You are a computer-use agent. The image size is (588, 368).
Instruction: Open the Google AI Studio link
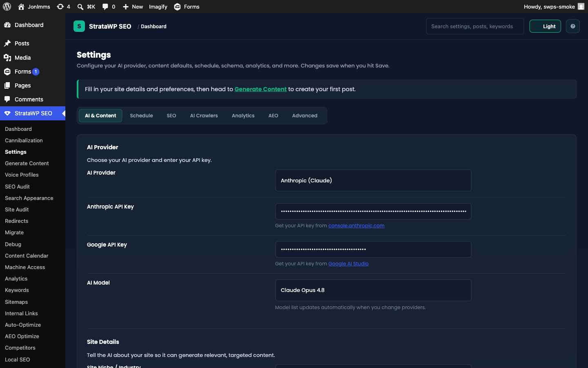coord(348,264)
